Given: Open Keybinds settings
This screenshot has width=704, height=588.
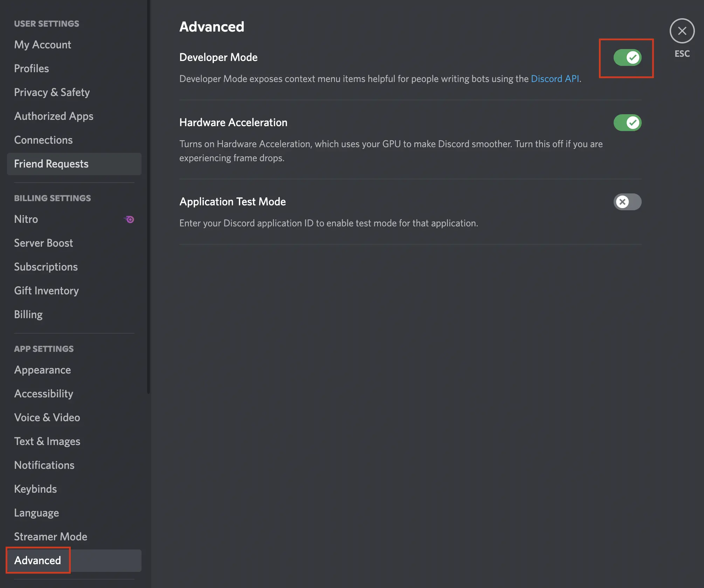Looking at the screenshot, I should 35,489.
